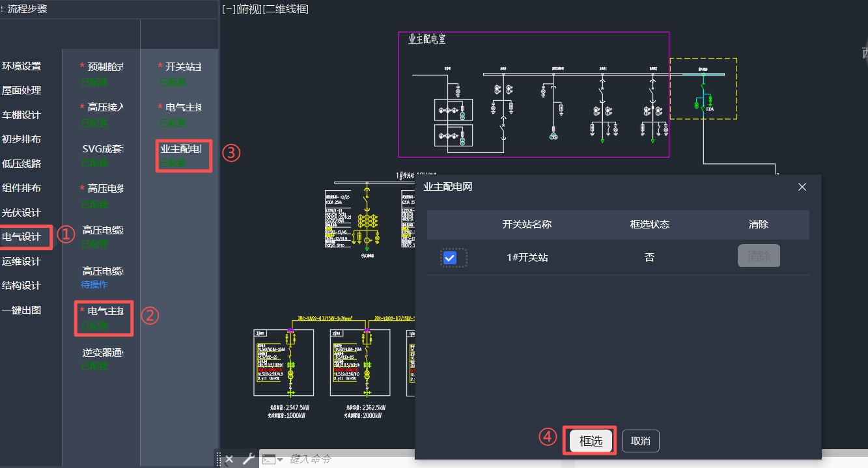Click the 框选 button
This screenshot has width=868, height=468.
591,441
